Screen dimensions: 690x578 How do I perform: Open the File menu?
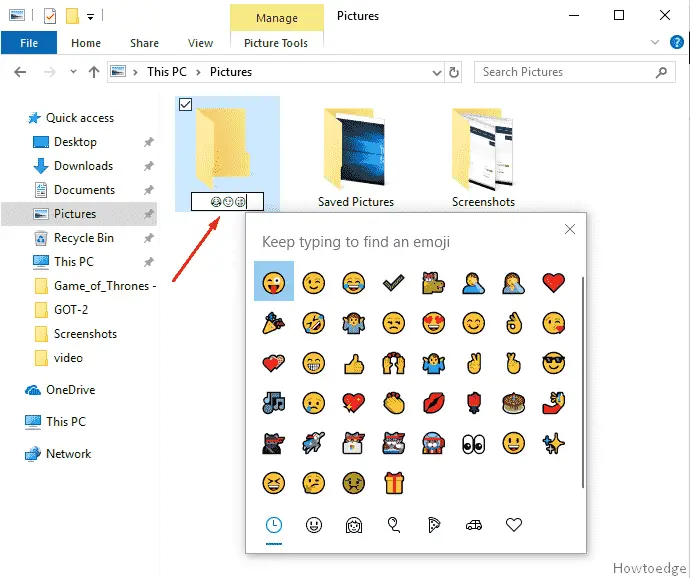pos(29,43)
